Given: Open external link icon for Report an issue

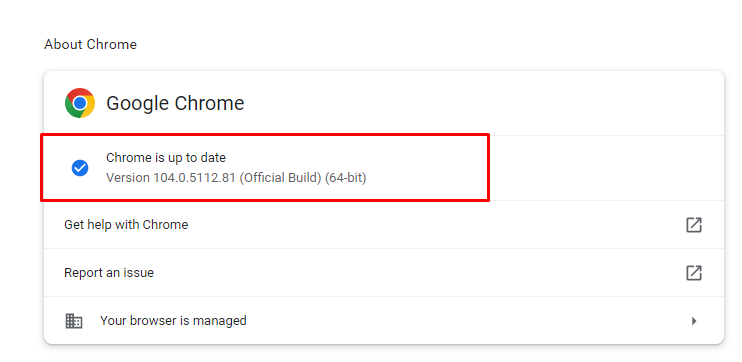Looking at the screenshot, I should pos(694,273).
